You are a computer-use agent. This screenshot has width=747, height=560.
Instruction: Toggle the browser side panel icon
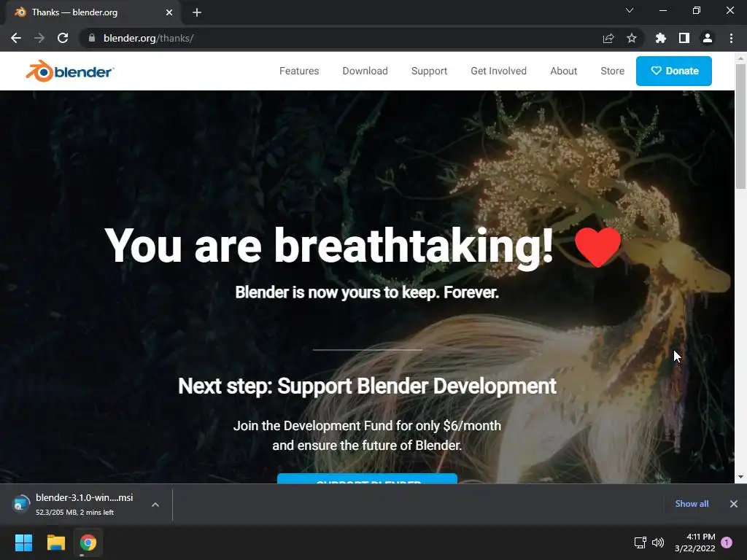pyautogui.click(x=684, y=38)
